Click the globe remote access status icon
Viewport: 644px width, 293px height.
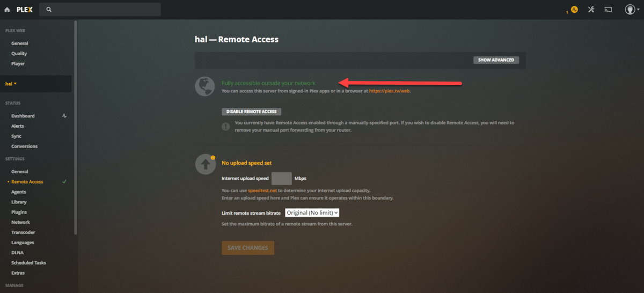(x=205, y=86)
